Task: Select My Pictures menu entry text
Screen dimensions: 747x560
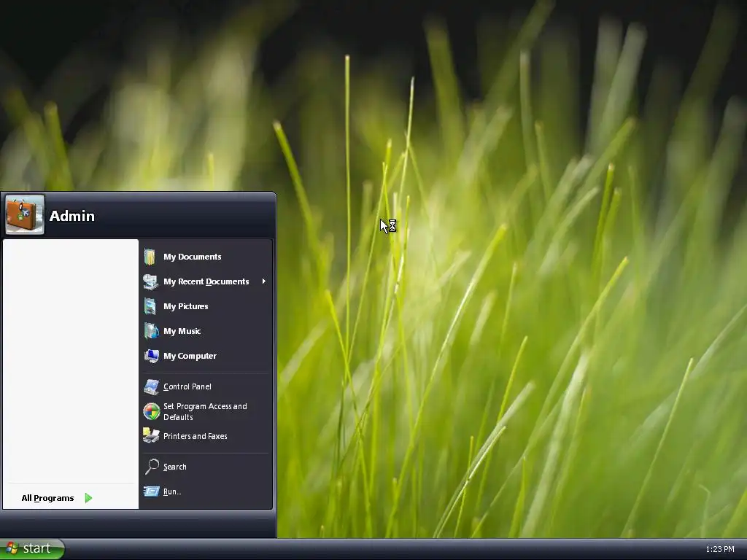Action: (186, 306)
